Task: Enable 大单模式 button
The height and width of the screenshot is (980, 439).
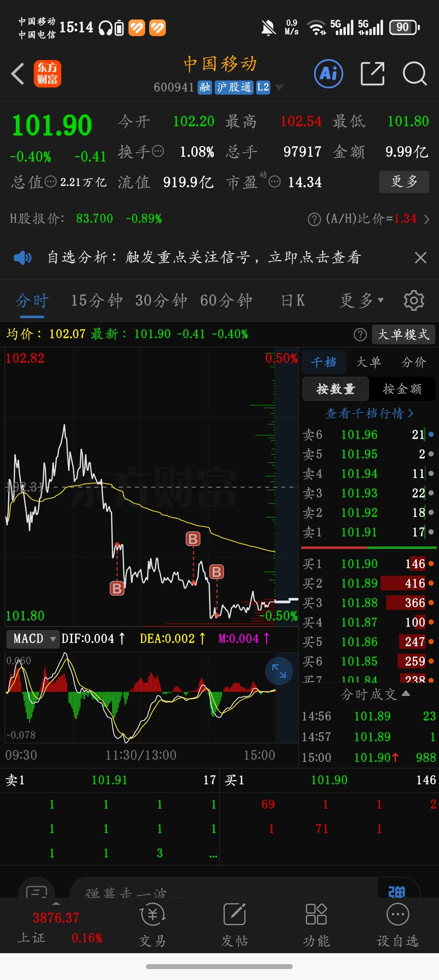Action: [404, 334]
